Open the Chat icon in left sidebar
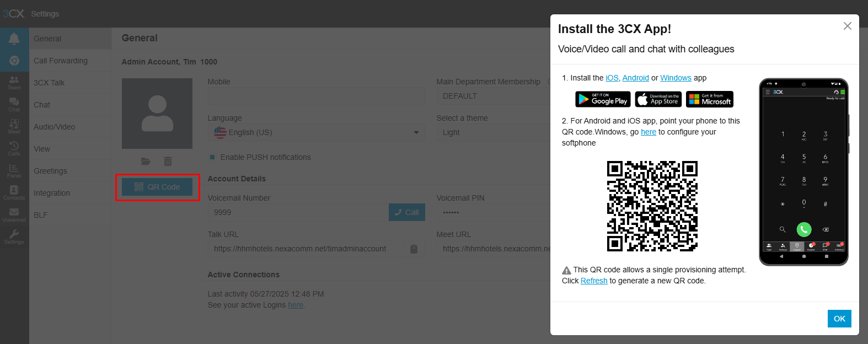868x344 pixels. pyautogui.click(x=14, y=104)
